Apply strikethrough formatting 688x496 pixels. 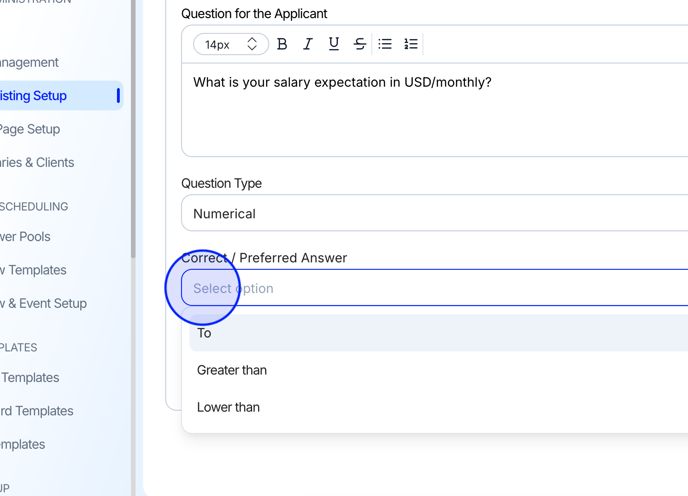point(360,44)
